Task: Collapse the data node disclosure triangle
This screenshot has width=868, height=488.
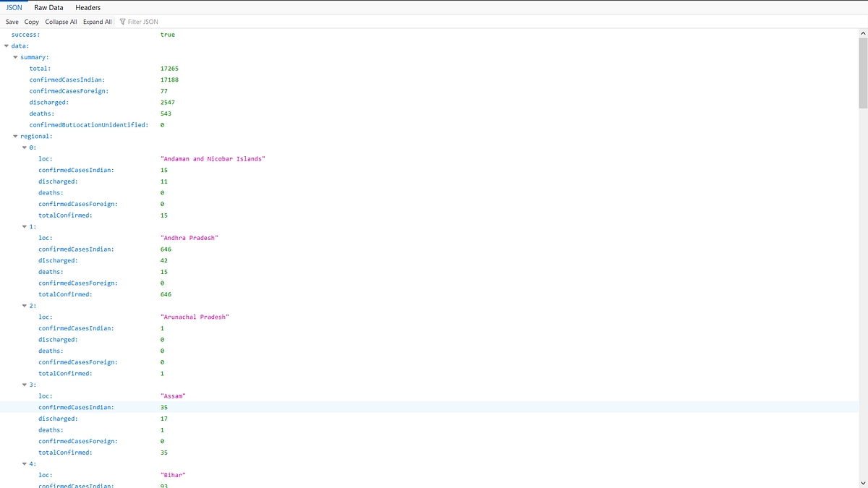Action: click(6, 45)
